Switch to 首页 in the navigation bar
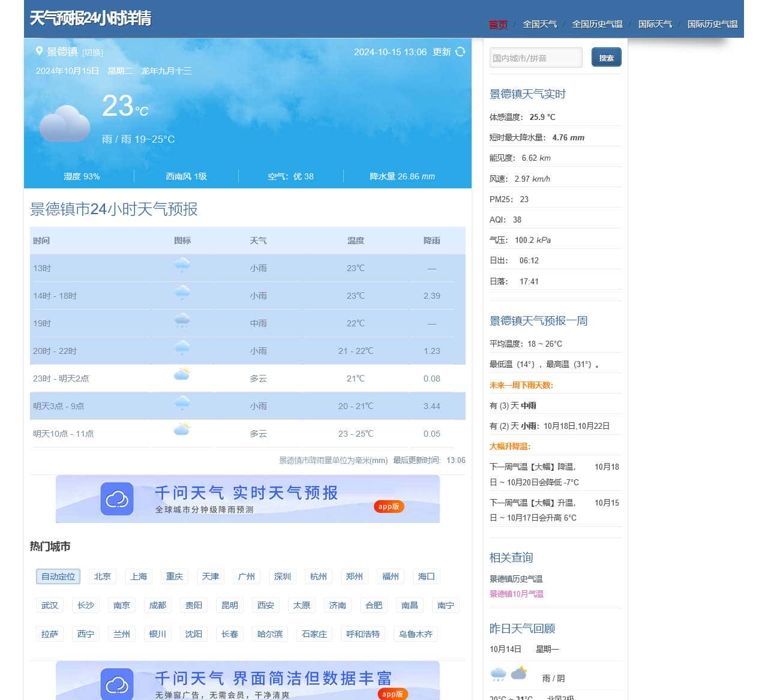This screenshot has height=700, width=768. tap(498, 24)
